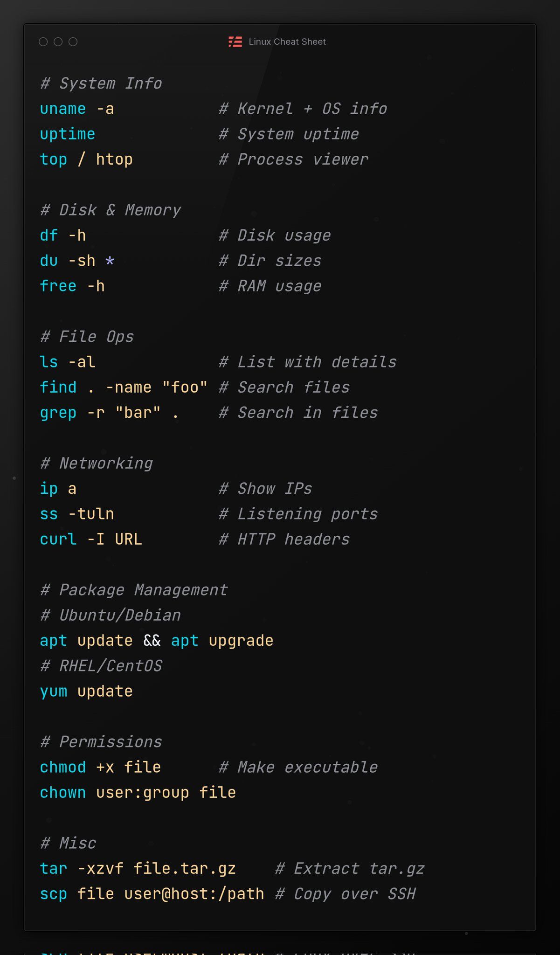Select the 'htop' text in the code
Screen dimensions: 560x955
tap(114, 159)
